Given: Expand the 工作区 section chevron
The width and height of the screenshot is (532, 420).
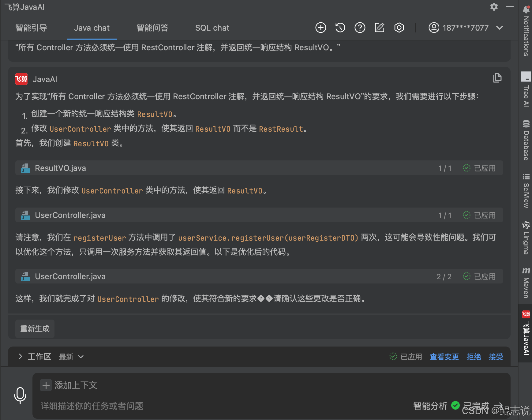Looking at the screenshot, I should point(20,356).
